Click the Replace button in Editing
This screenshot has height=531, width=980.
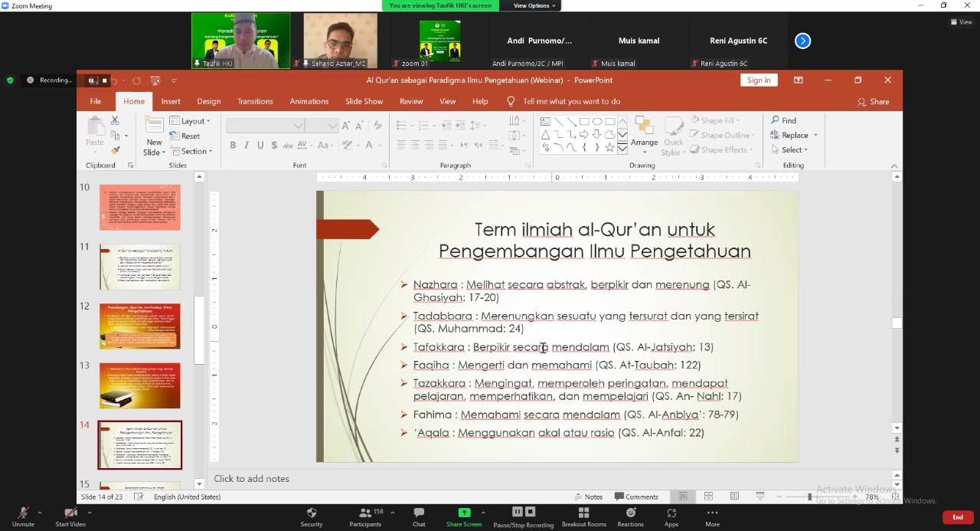[x=790, y=135]
